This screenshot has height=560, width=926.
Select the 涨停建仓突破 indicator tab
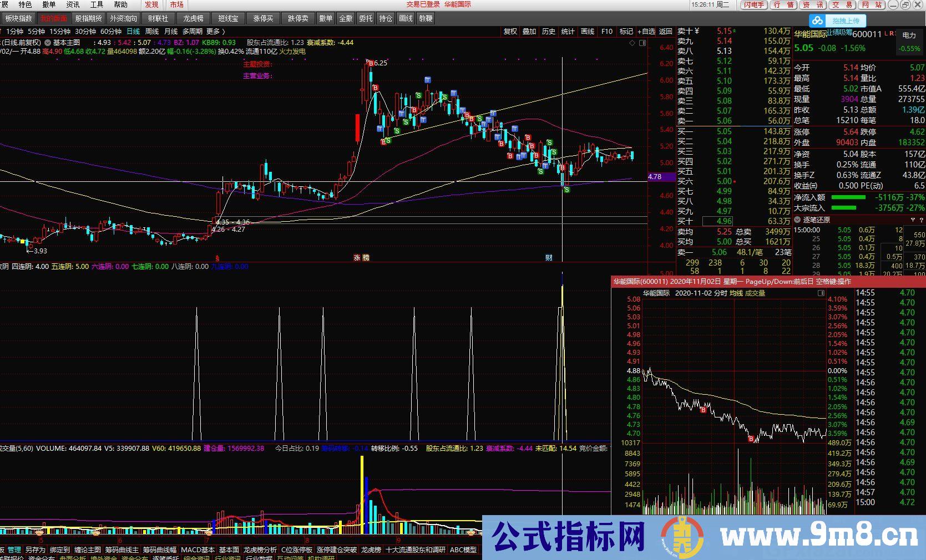[x=337, y=550]
